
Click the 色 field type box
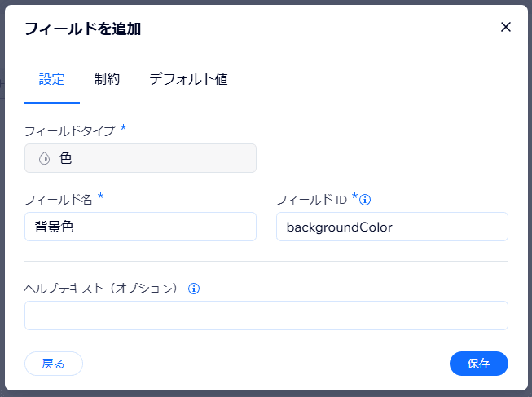140,159
